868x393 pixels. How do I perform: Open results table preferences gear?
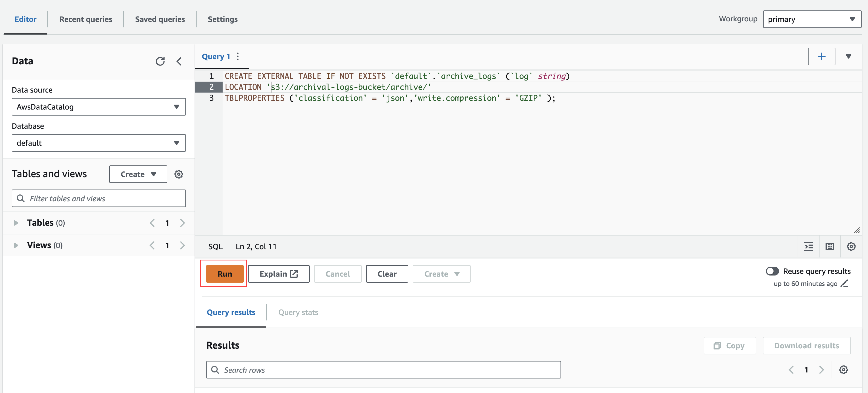pos(843,370)
